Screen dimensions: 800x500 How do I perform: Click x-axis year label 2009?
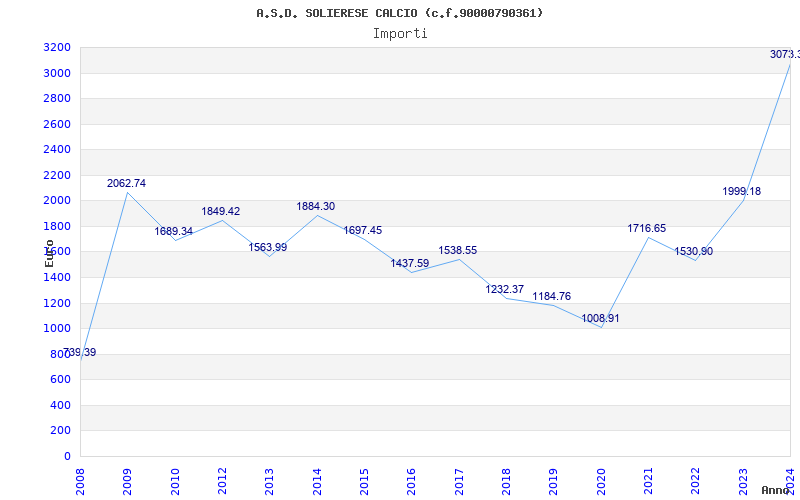[x=127, y=482]
